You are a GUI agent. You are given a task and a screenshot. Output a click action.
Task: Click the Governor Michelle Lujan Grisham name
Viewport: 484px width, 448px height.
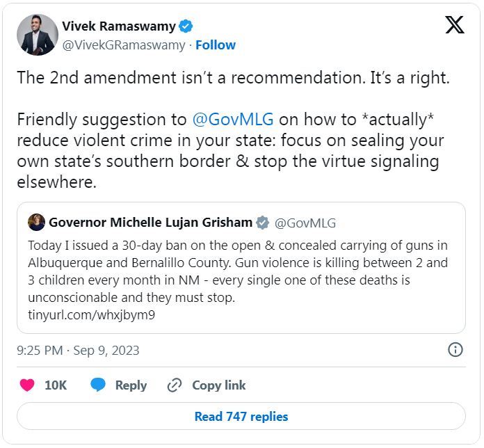point(150,223)
